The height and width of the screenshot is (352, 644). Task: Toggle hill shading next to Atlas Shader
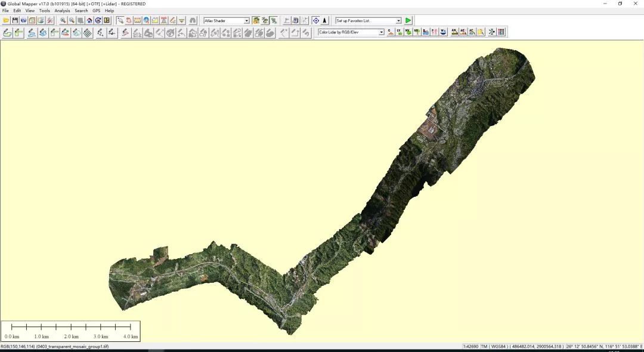[256, 20]
